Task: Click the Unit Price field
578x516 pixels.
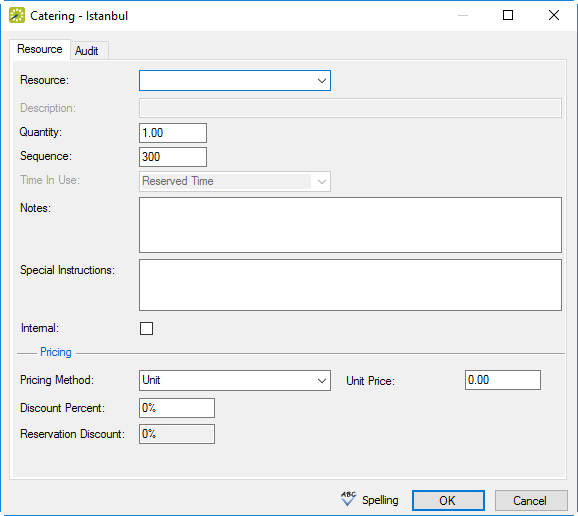Action: (x=503, y=380)
